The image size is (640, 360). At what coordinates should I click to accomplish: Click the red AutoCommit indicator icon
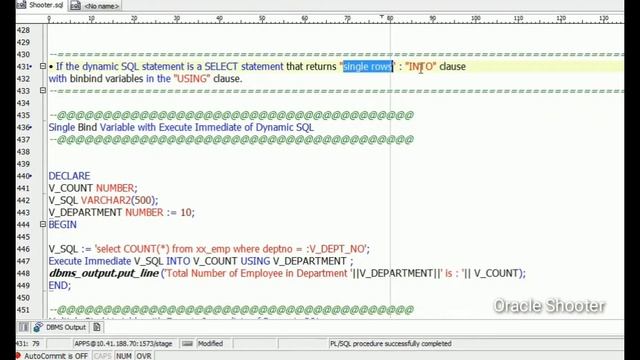point(18,356)
